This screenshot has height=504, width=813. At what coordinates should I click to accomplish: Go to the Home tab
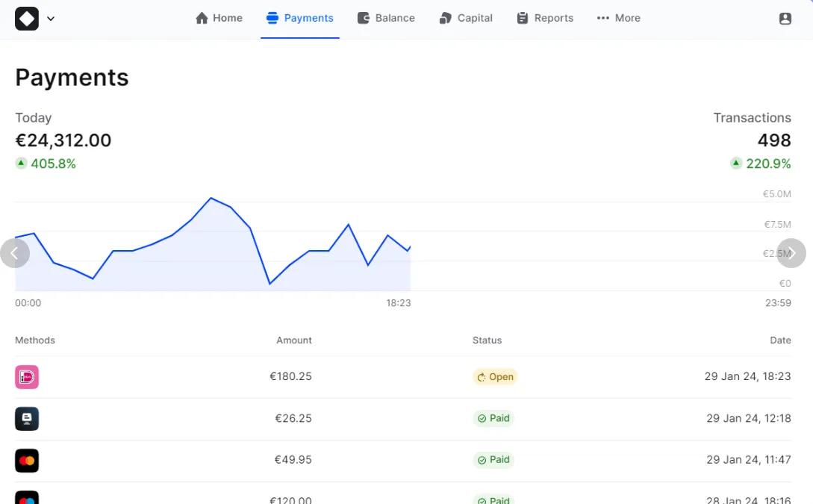[219, 18]
